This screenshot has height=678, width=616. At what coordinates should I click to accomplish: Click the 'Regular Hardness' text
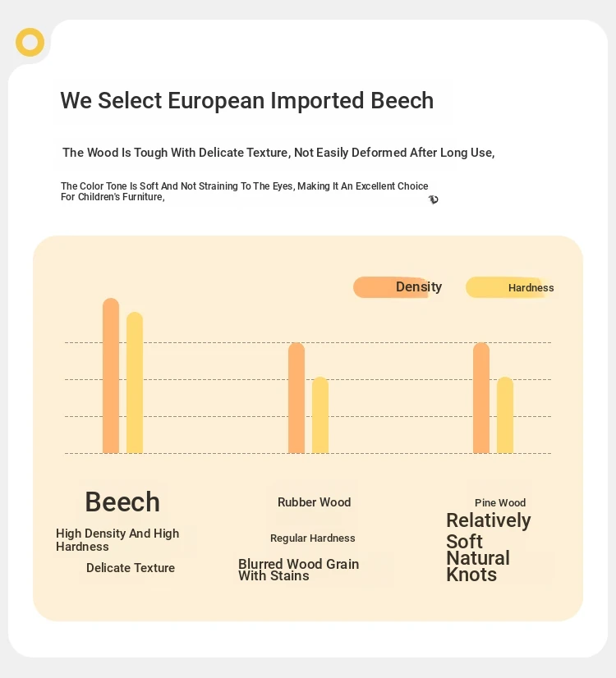pos(313,538)
